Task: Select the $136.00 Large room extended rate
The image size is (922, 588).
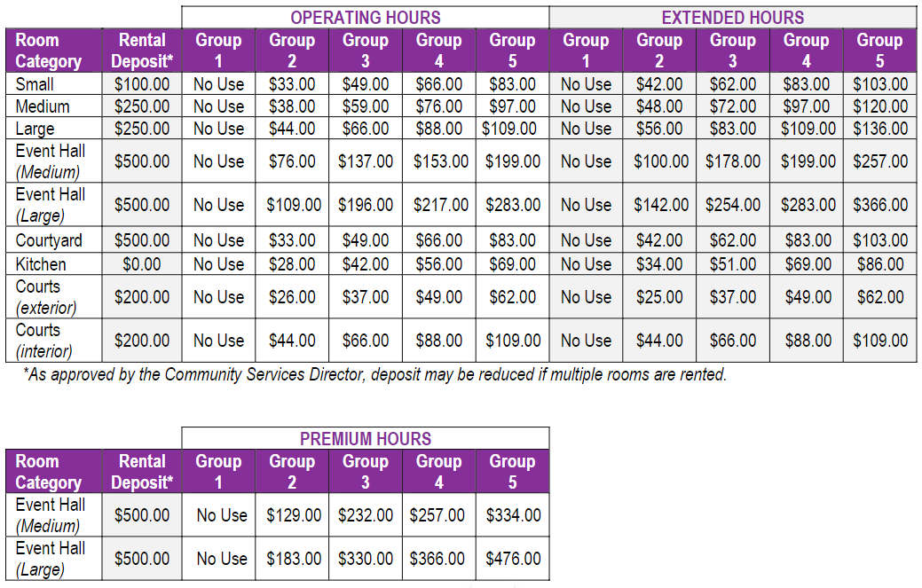Action: [880, 129]
